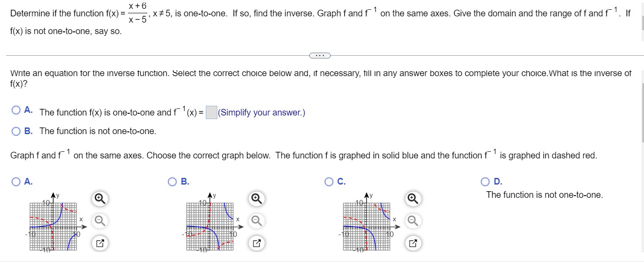
Task: Select choice B stating function not one-to-one
Action: click(16, 131)
